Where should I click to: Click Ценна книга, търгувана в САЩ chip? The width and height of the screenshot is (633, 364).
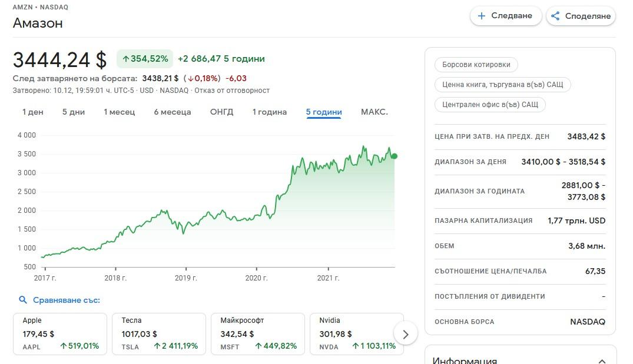point(502,85)
